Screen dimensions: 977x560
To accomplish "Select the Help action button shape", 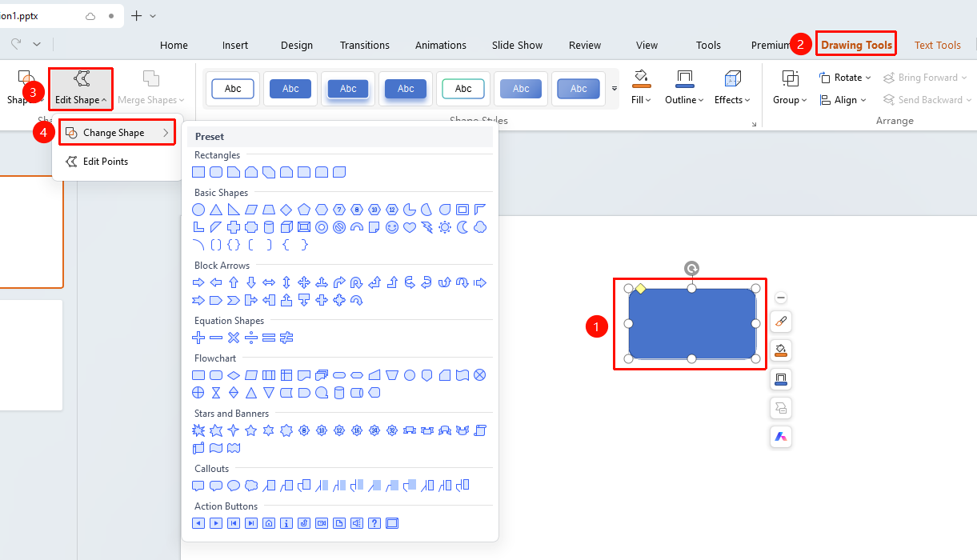I will point(374,523).
